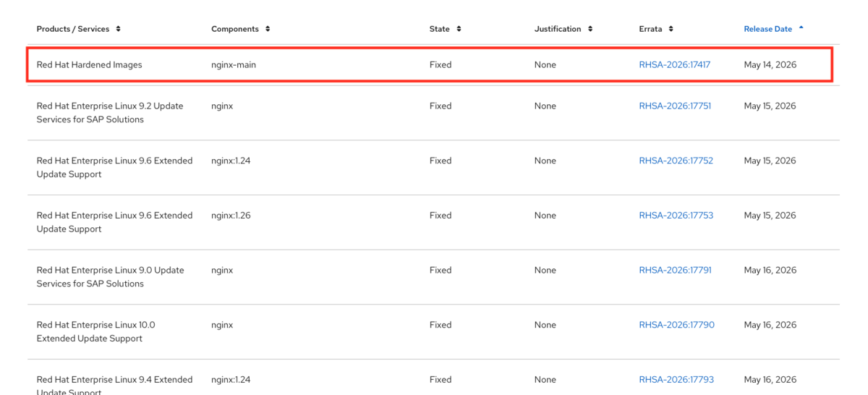This screenshot has height=395, width=868.
Task: Open errata link RHSA-2026:17752
Action: coord(676,161)
